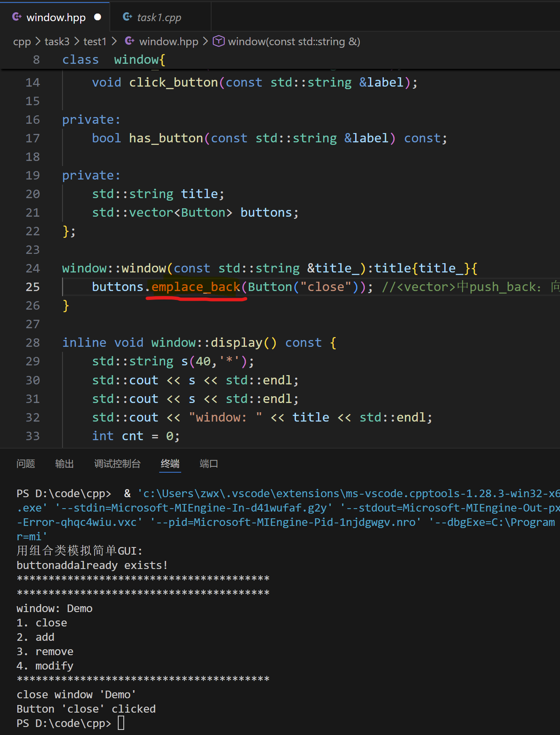The height and width of the screenshot is (735, 560).
Task: Click terminal line "close window 'Demo'"
Action: (76, 695)
